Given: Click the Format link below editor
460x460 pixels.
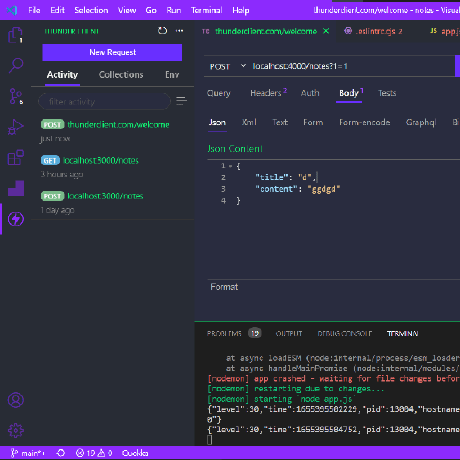Looking at the screenshot, I should click(x=224, y=287).
